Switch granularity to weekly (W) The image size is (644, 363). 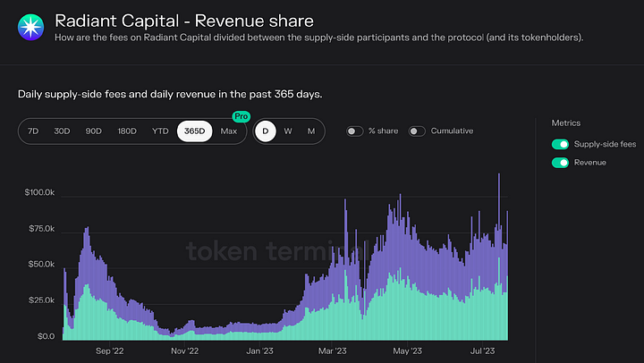288,131
